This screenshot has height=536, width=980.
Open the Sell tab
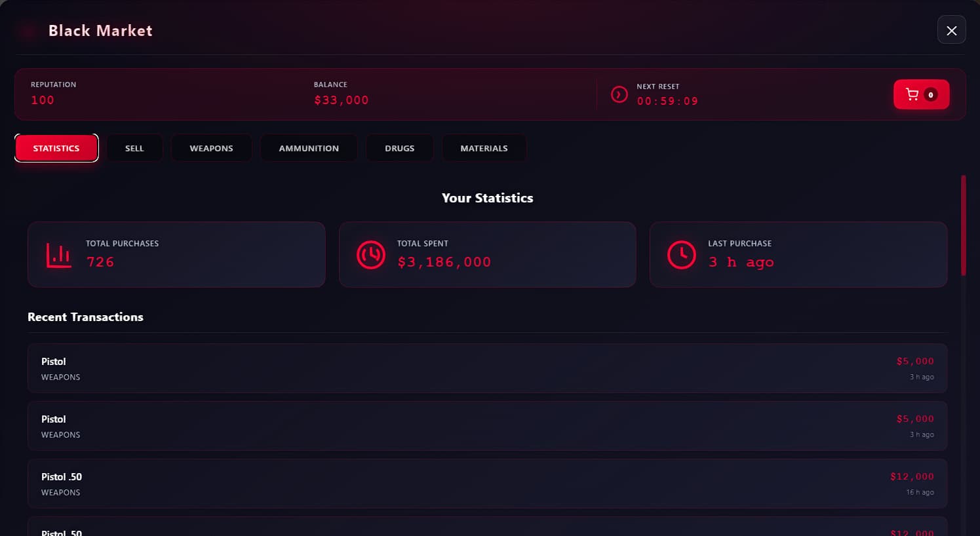(x=134, y=148)
